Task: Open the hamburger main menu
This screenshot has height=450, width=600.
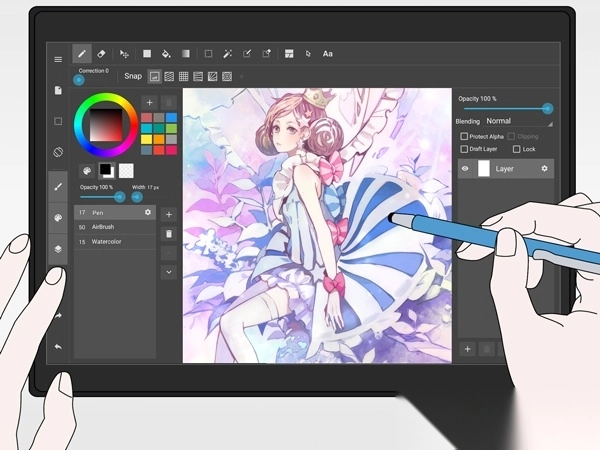Action: click(x=58, y=59)
